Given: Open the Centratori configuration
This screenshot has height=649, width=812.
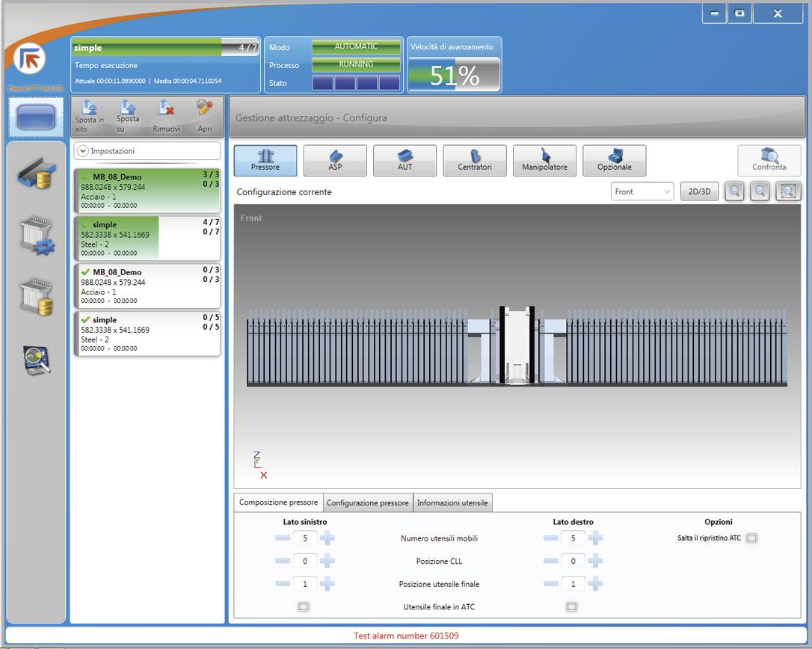Looking at the screenshot, I should point(475,160).
